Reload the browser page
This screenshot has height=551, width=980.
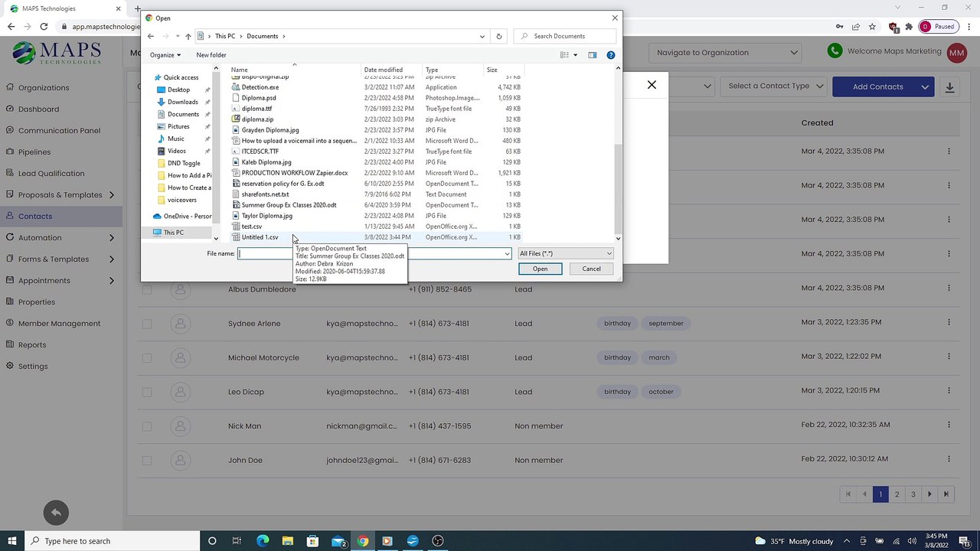(x=44, y=26)
